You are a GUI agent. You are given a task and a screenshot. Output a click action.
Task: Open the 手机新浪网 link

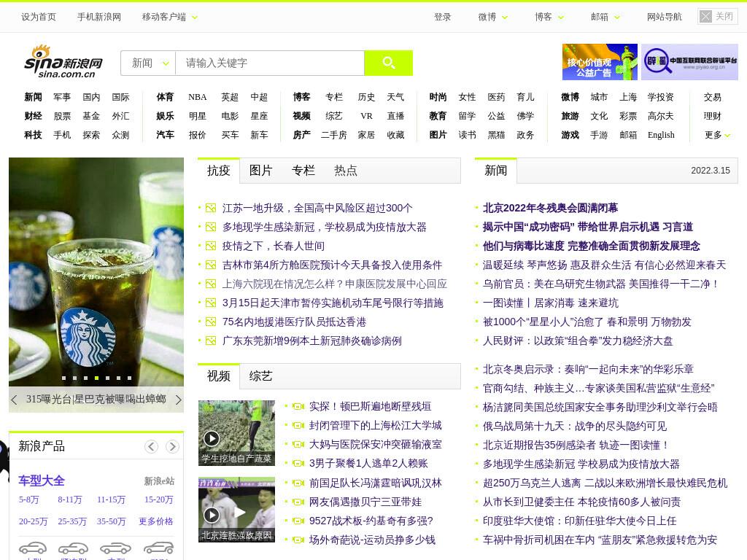click(99, 17)
